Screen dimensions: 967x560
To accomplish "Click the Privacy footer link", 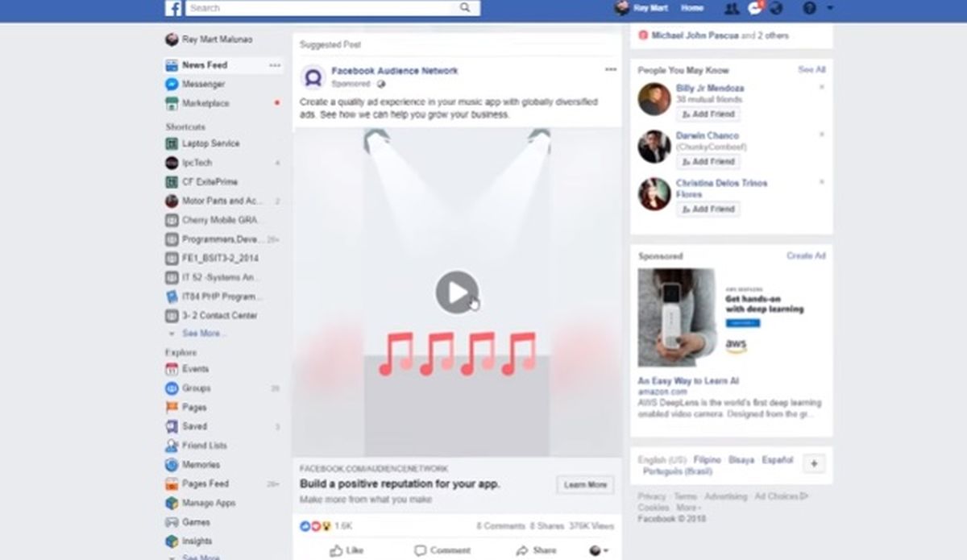I will (652, 497).
